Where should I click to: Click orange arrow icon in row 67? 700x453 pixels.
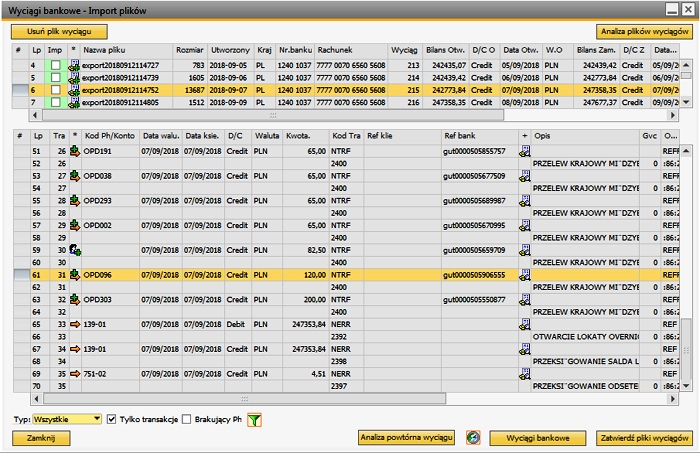click(75, 349)
